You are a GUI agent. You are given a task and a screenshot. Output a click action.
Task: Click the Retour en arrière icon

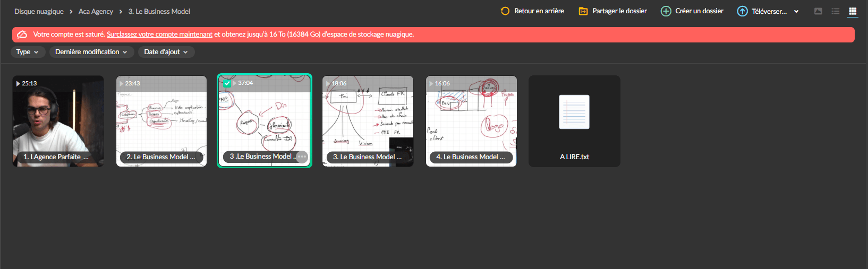(x=505, y=11)
